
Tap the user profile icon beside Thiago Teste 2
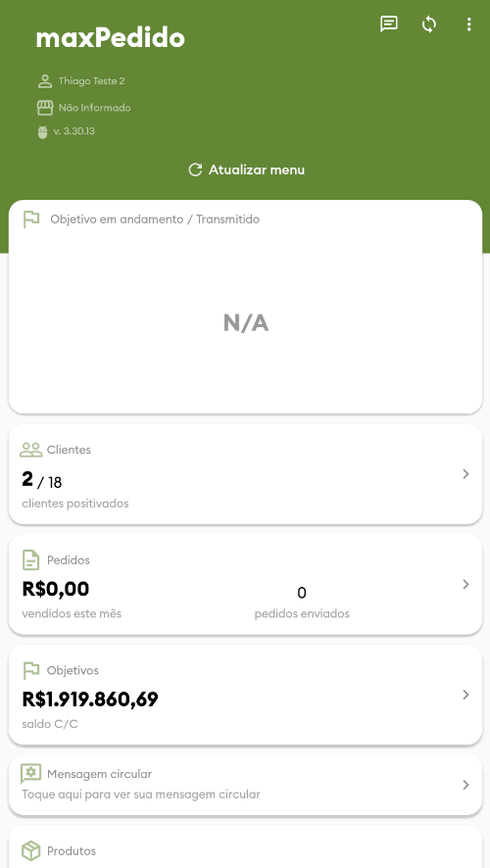coord(45,81)
